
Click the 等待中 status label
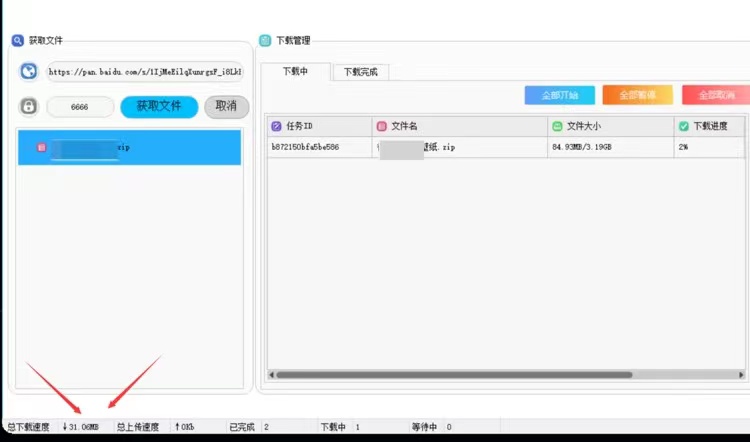424,427
